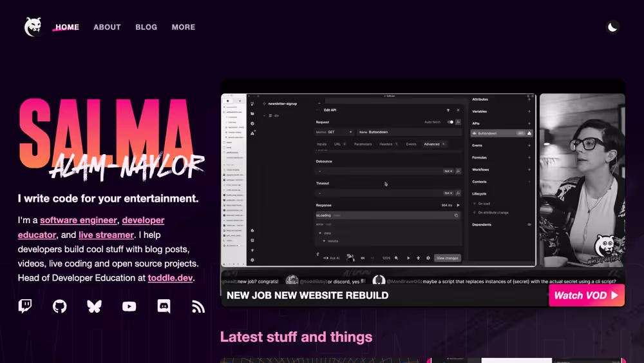Click the Latest stuff and things heading
Image resolution: width=644 pixels, height=363 pixels.
point(296,337)
